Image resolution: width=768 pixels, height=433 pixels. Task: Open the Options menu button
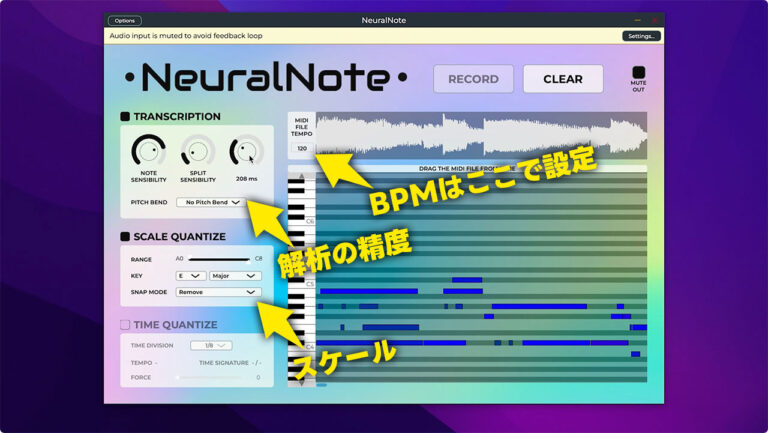[x=124, y=21]
